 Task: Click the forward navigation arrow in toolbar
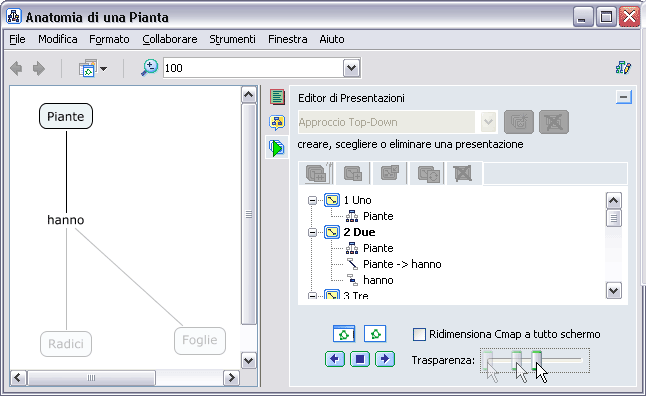39,68
